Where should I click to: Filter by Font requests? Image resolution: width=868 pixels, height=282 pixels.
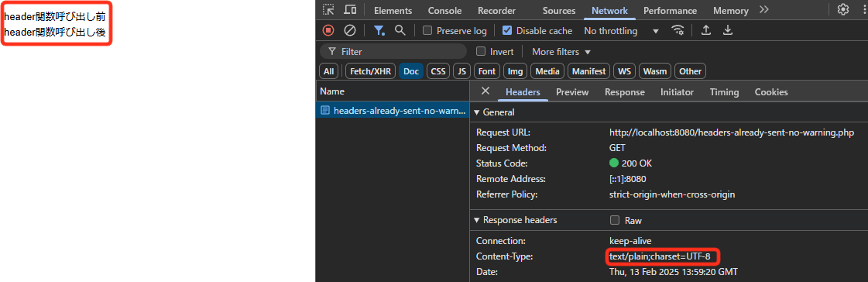point(487,71)
